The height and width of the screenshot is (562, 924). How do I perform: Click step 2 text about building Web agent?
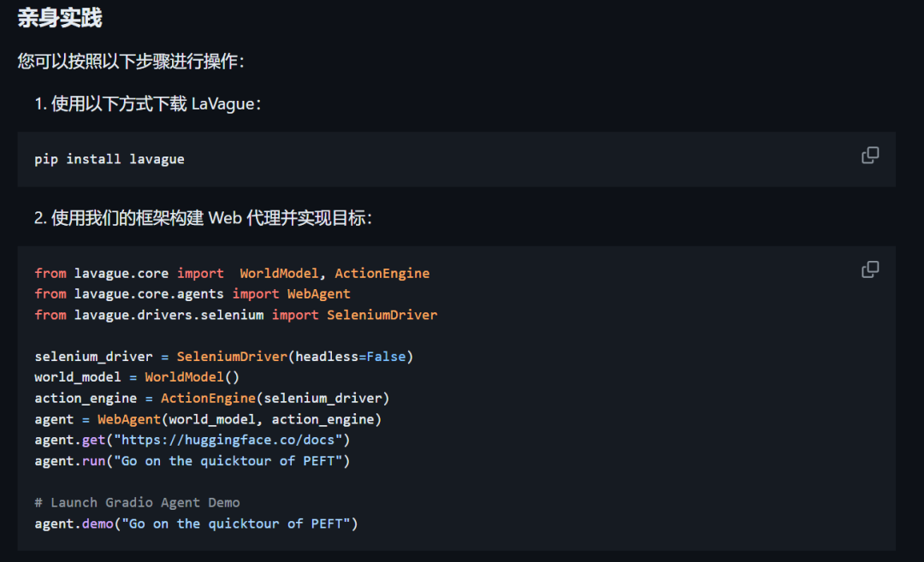[203, 219]
